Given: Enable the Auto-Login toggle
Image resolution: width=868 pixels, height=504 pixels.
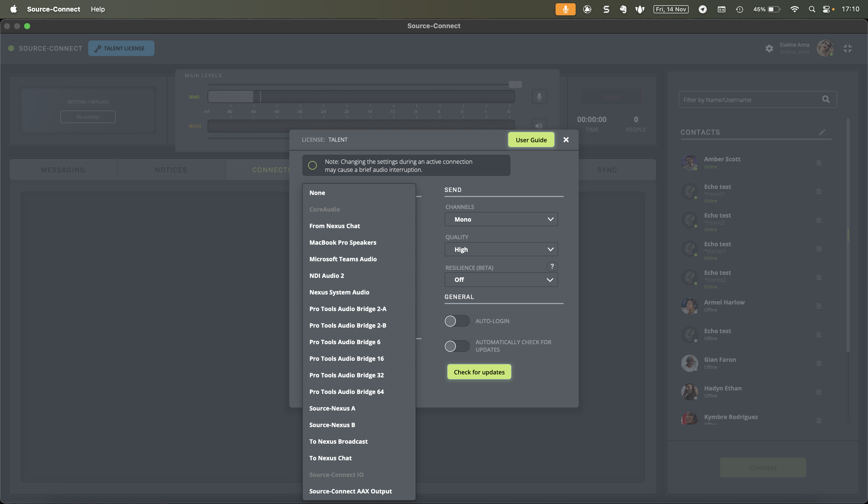Looking at the screenshot, I should 457,321.
